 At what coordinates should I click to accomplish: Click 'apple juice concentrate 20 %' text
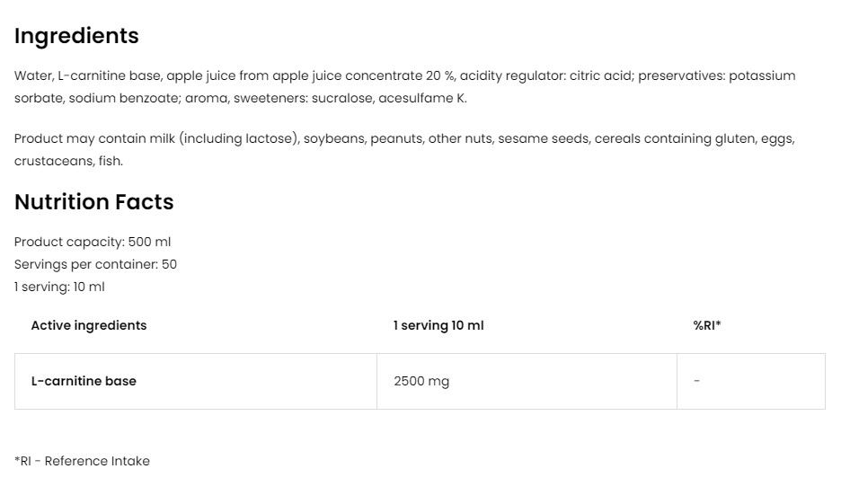(x=364, y=76)
